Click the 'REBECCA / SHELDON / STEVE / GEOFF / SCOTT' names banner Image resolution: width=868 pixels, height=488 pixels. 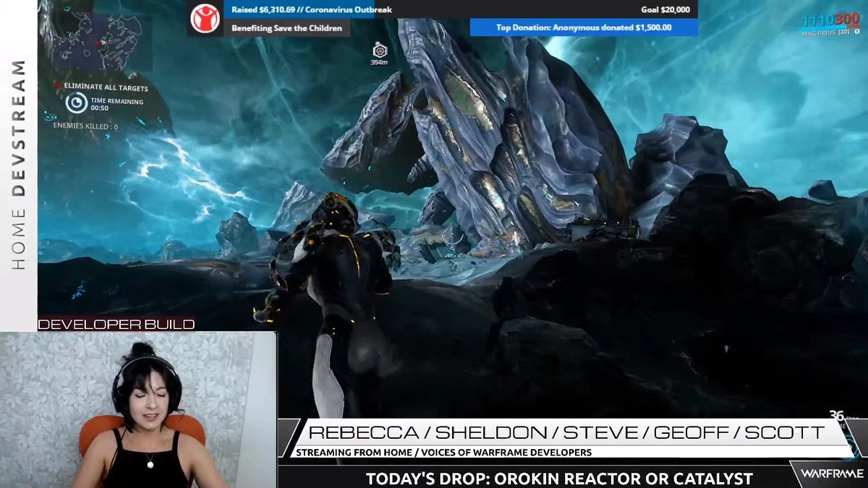click(566, 433)
